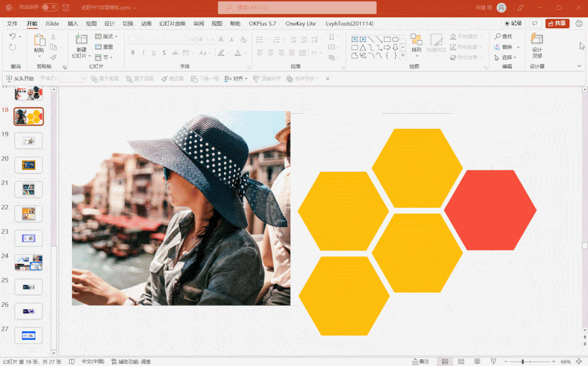This screenshot has width=588, height=366.
Task: Open the 设计灵感 designer ideas
Action: coord(537,45)
